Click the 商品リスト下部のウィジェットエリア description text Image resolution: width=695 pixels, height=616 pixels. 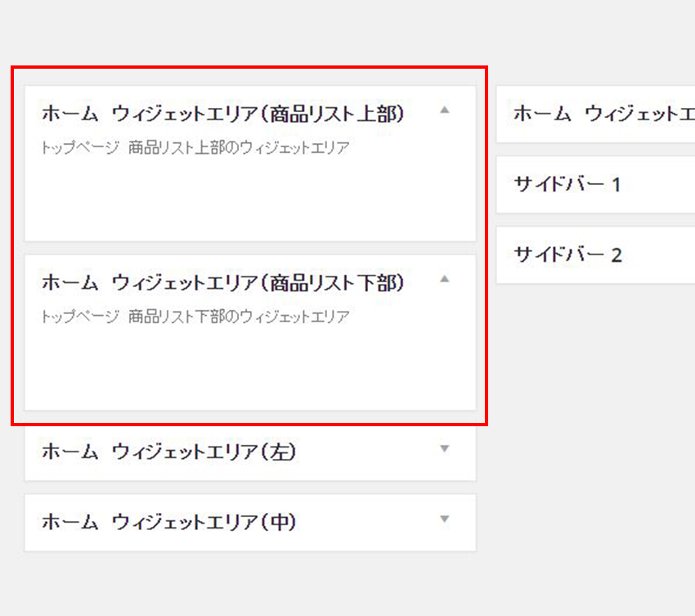[195, 317]
